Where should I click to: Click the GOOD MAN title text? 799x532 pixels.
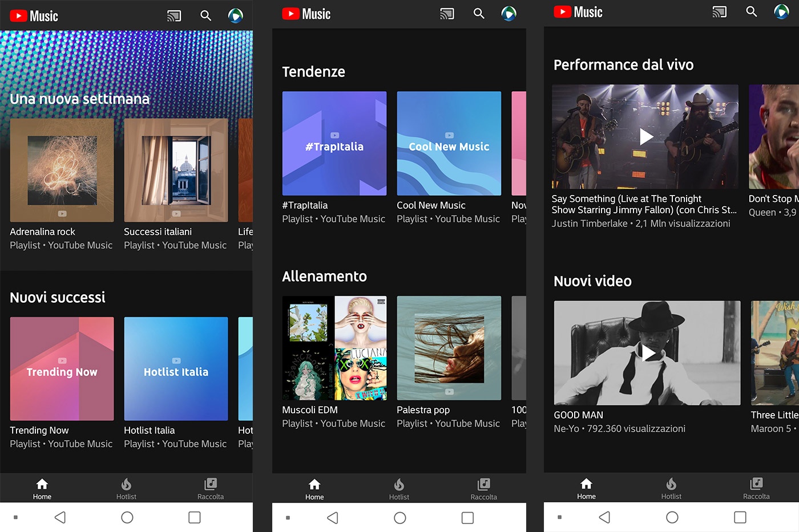[x=578, y=415]
